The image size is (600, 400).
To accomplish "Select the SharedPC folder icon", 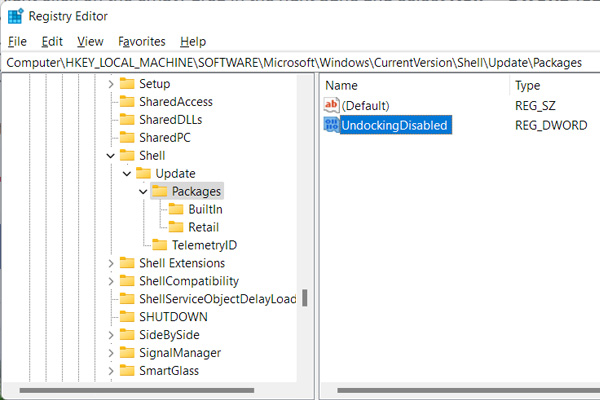I will [x=127, y=137].
